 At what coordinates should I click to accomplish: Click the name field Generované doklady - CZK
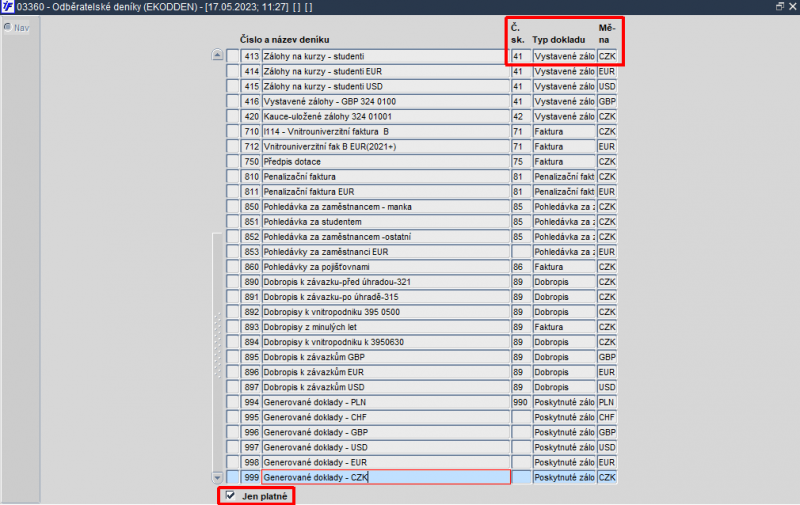pos(386,477)
